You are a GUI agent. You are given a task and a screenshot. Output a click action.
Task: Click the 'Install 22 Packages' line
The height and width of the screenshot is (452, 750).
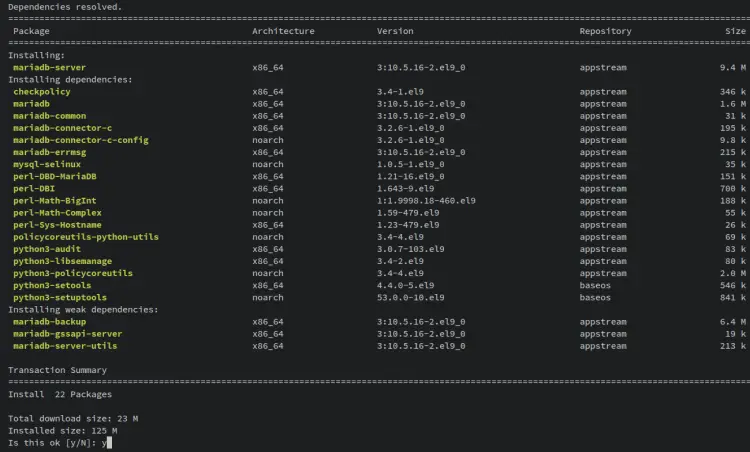click(x=60, y=394)
